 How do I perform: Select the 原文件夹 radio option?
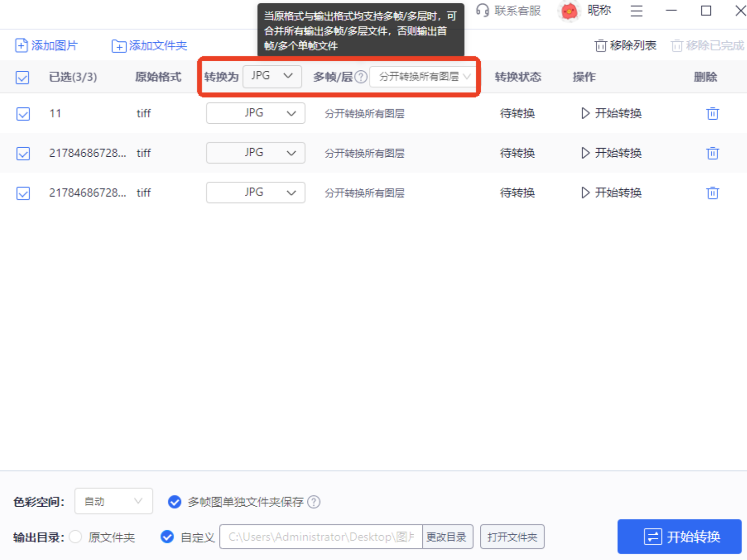(x=76, y=537)
